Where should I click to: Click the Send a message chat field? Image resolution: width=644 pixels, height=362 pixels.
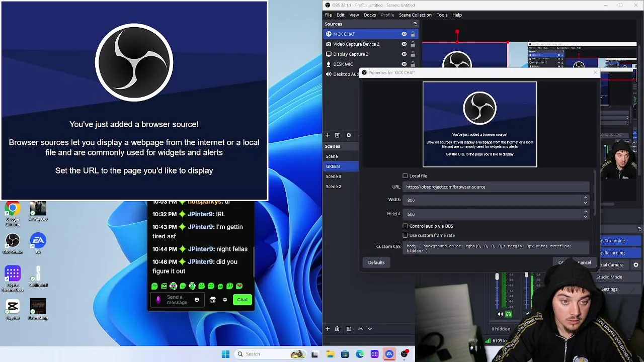177,300
